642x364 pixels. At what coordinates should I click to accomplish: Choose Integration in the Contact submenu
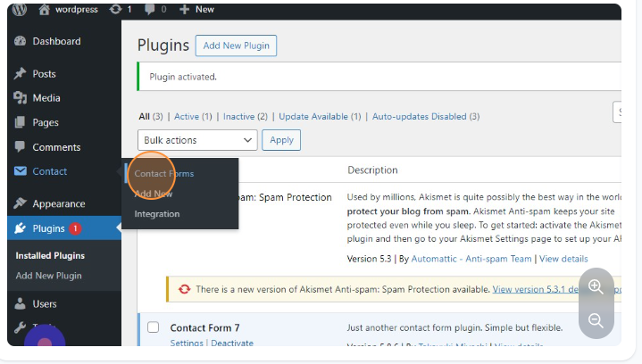(x=157, y=214)
